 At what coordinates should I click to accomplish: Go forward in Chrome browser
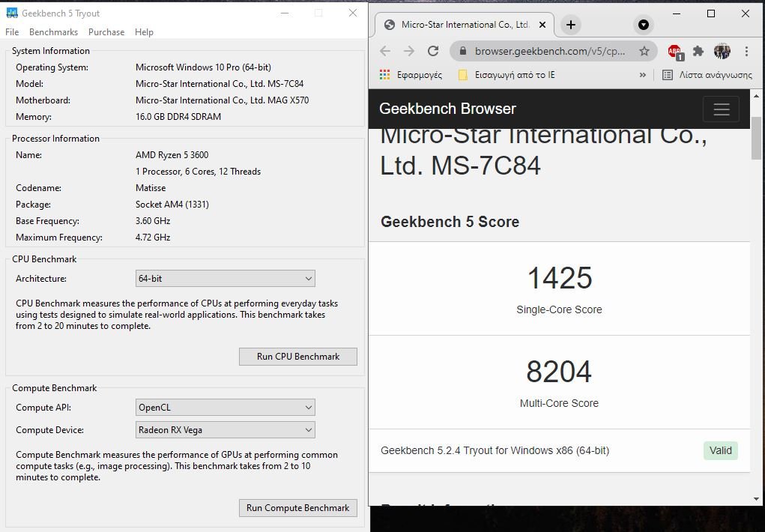point(409,51)
